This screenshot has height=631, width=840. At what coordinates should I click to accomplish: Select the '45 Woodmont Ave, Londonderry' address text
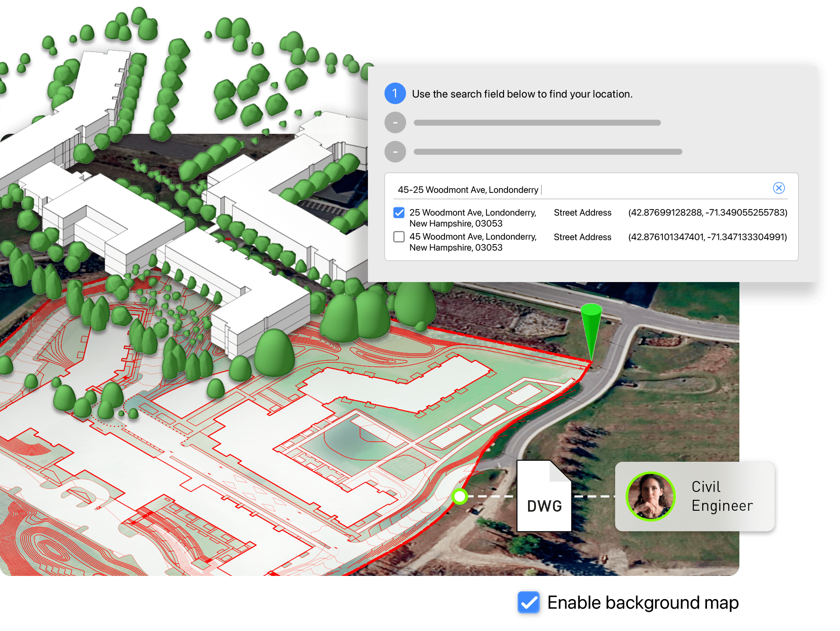click(473, 242)
